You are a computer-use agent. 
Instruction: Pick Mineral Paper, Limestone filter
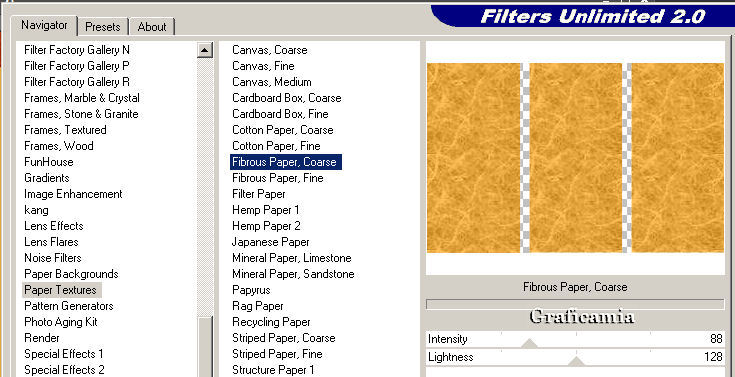(292, 257)
